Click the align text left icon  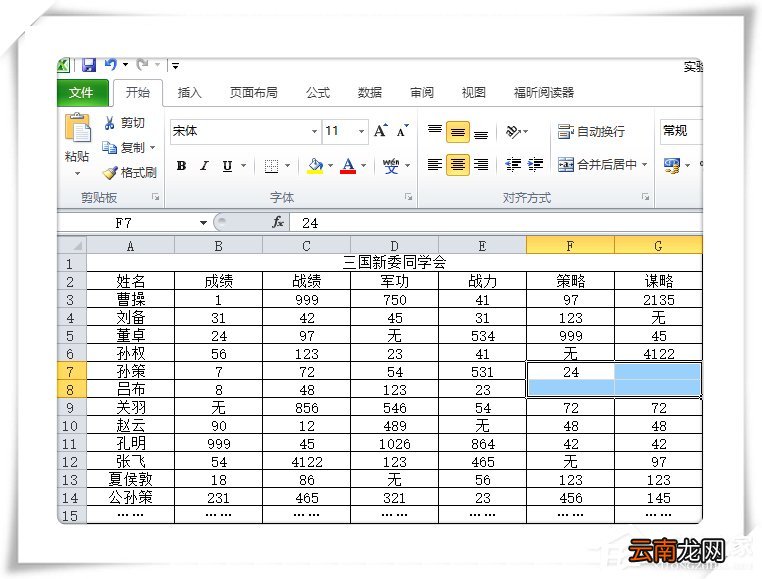(434, 165)
